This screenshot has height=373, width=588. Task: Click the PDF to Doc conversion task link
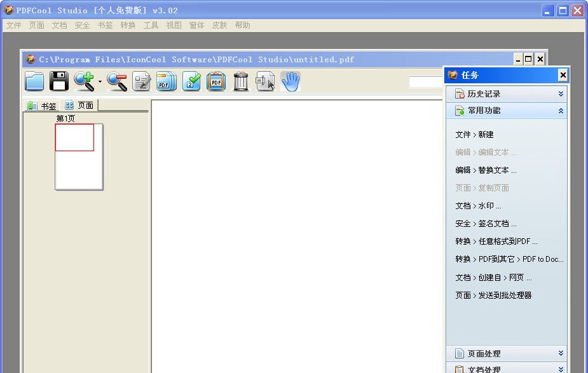[x=509, y=259]
